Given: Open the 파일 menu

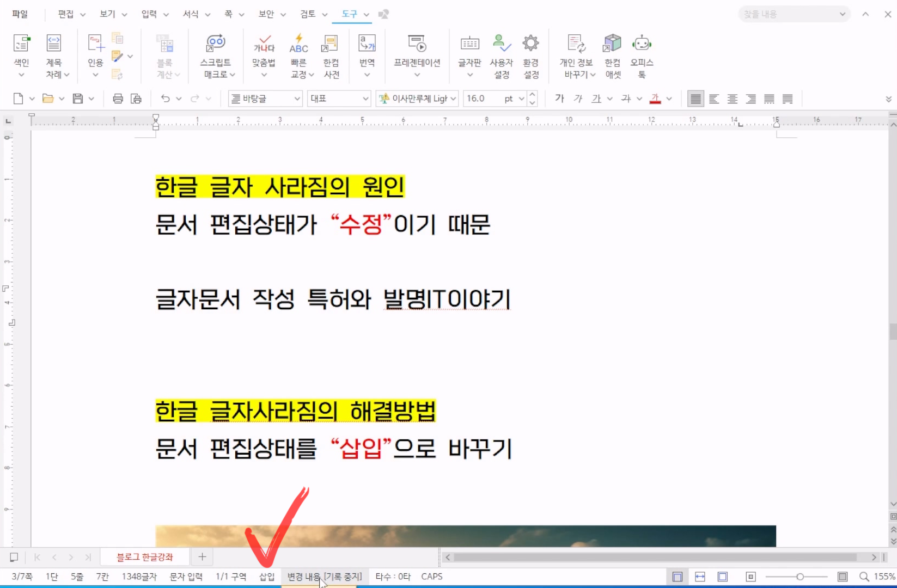Looking at the screenshot, I should [20, 14].
